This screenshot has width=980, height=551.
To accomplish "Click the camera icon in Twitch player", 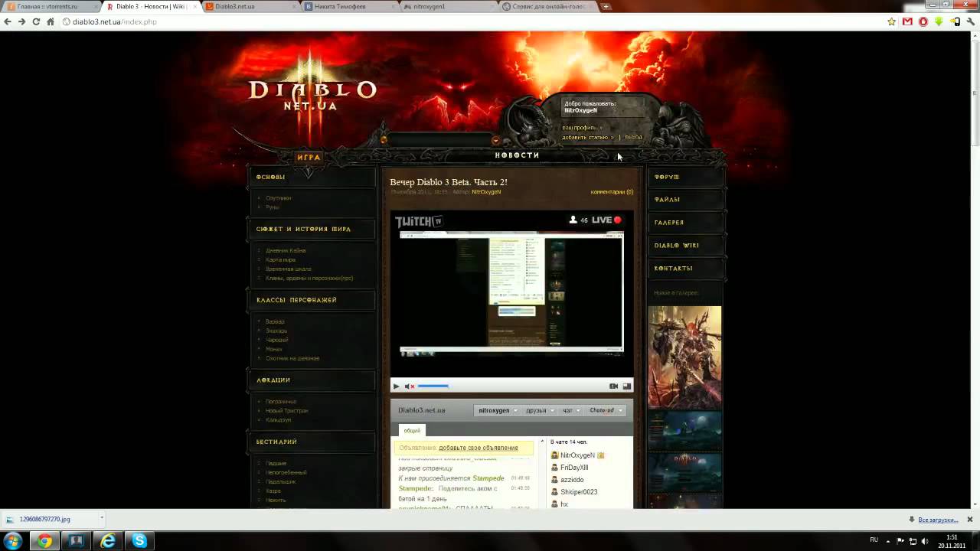I will click(x=613, y=386).
